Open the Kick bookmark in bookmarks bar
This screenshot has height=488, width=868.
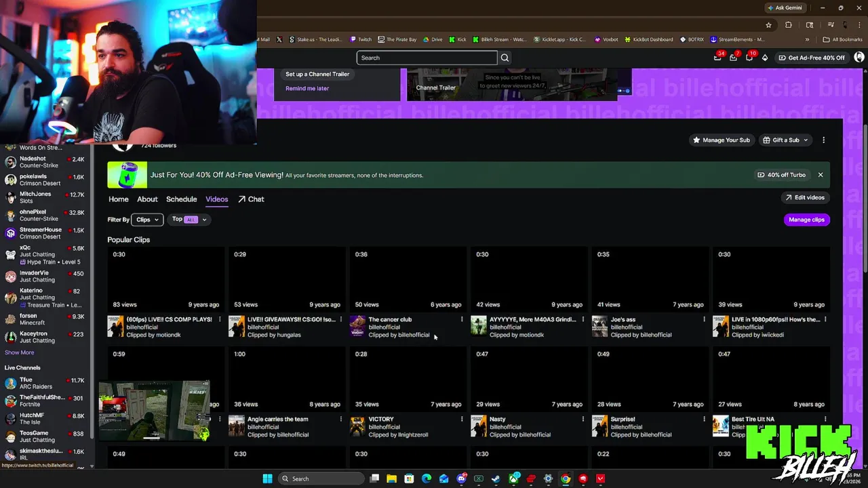(x=458, y=39)
